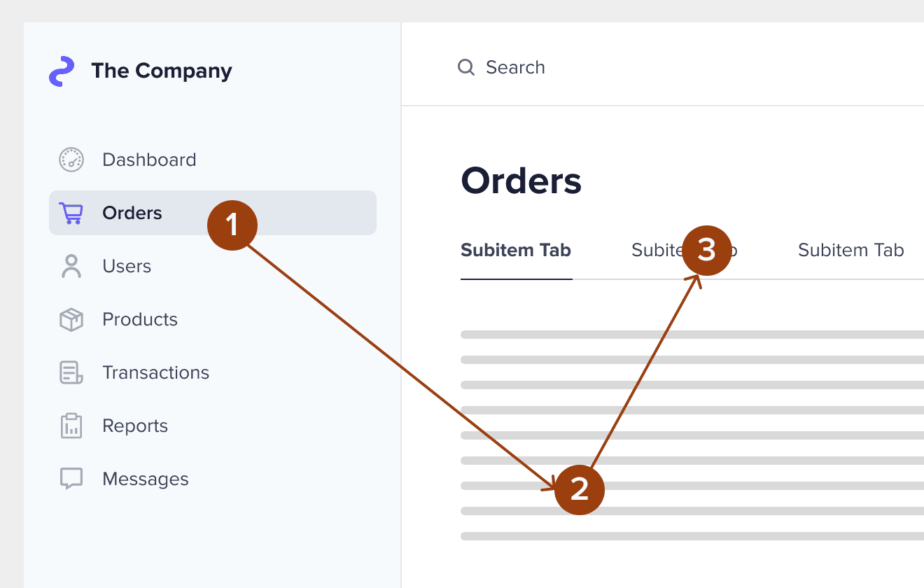Click the Transactions receipt icon
This screenshot has width=924, height=588.
[71, 372]
